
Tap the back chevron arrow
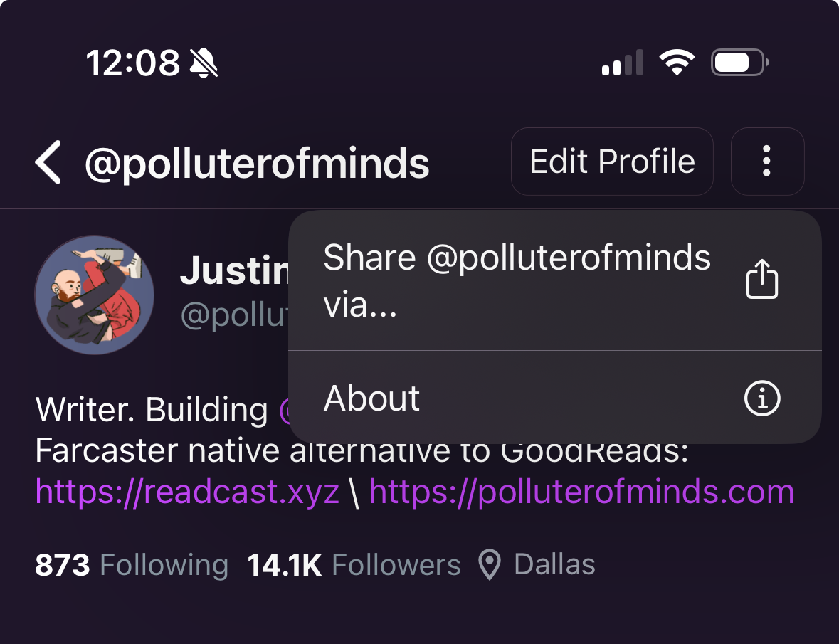point(48,162)
